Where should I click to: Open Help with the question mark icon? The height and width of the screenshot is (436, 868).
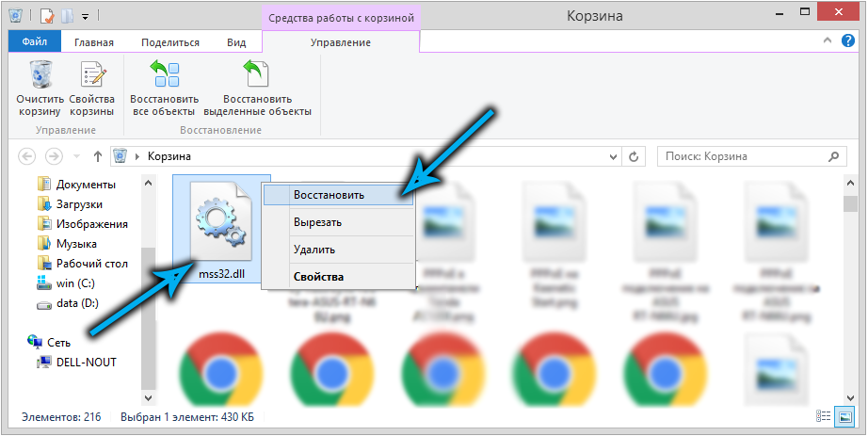click(x=847, y=40)
